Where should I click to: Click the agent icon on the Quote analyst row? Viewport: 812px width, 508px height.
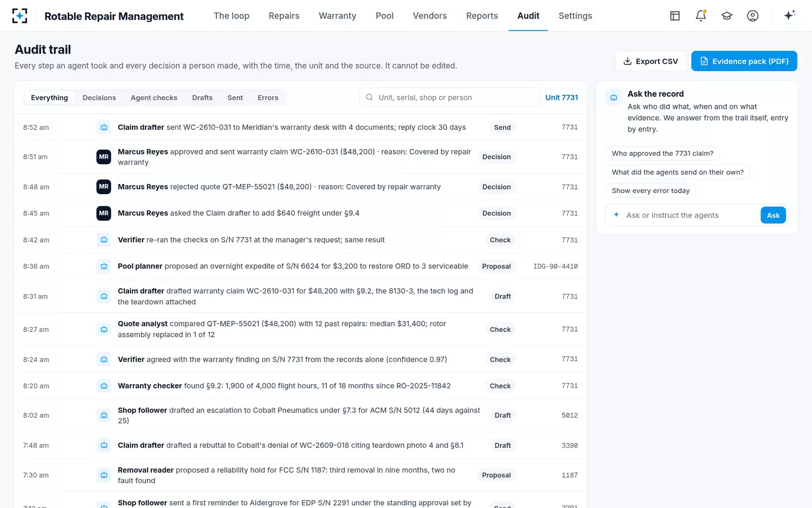[104, 330]
